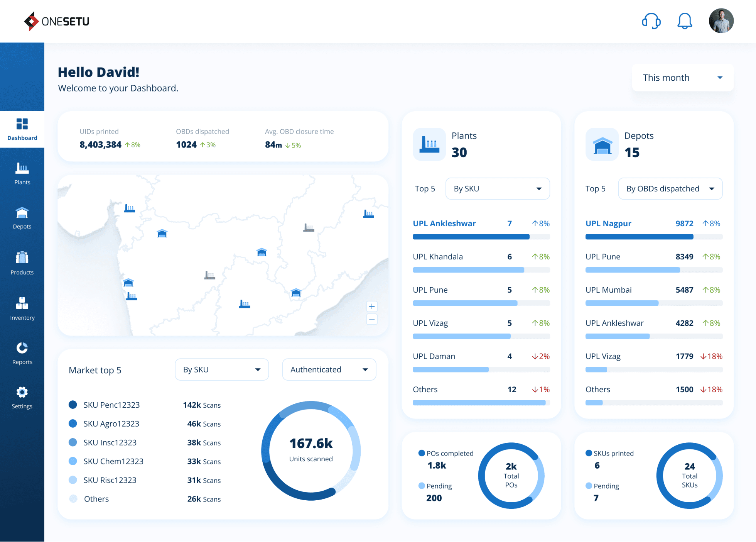Viewport: 756px width, 542px height.
Task: Click SKU Penc12323 color dot
Action: (x=73, y=405)
